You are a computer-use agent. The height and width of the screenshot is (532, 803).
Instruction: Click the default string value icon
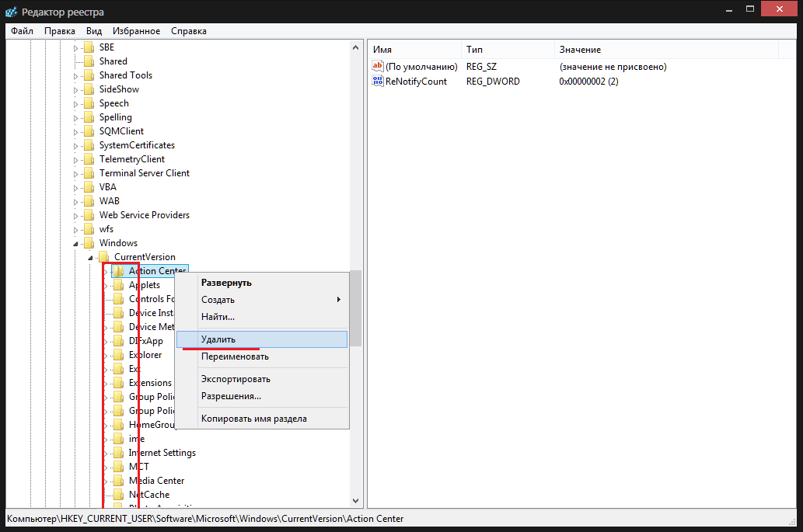pos(378,67)
